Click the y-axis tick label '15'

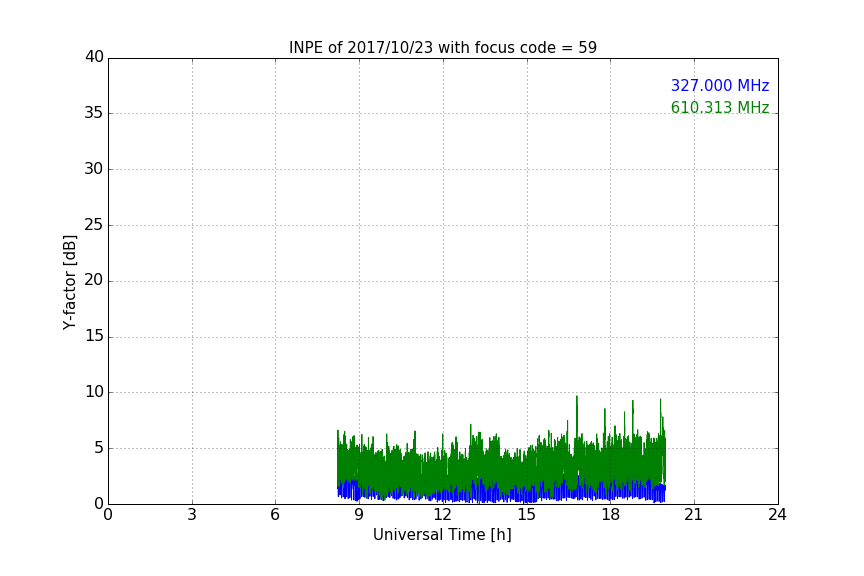tap(94, 336)
